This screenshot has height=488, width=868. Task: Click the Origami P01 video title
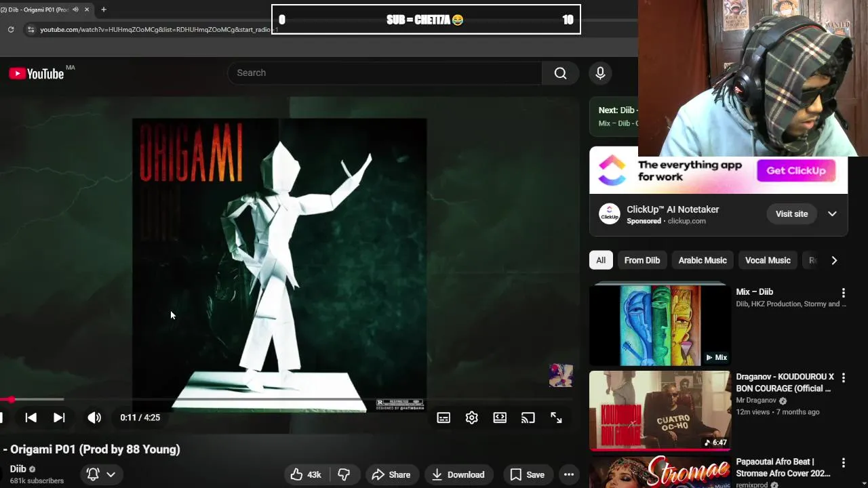coord(92,449)
